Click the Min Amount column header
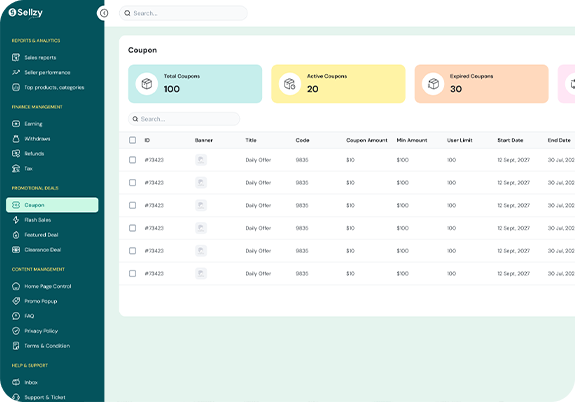Screen dimensions: 575x402 [x=412, y=140]
